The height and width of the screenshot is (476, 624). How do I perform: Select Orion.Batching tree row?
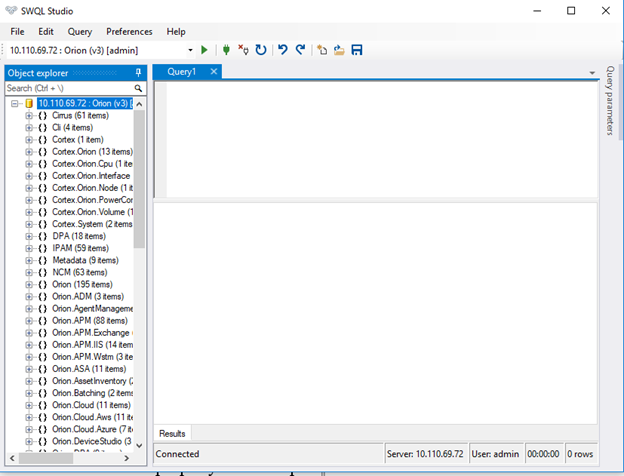92,393
